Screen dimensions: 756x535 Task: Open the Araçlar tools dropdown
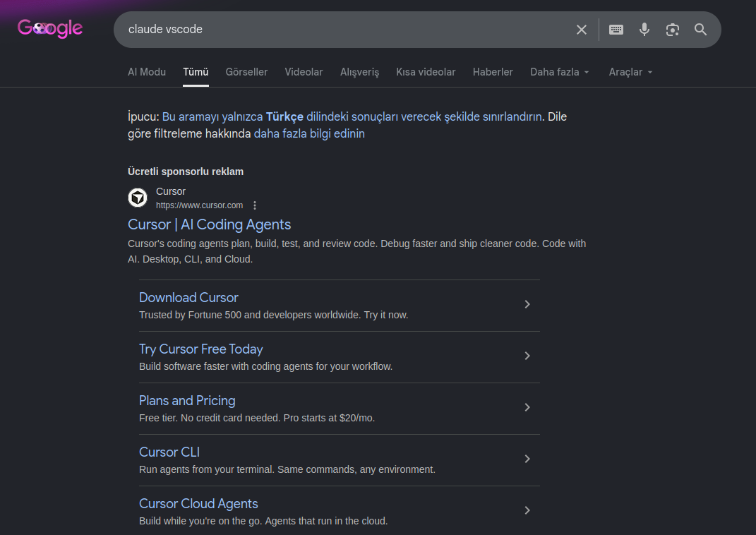(x=630, y=72)
